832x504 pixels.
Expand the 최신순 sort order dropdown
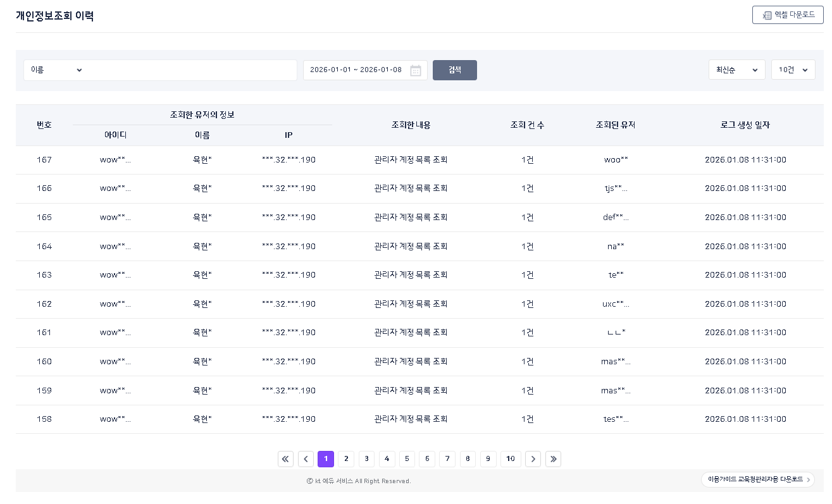tap(736, 70)
